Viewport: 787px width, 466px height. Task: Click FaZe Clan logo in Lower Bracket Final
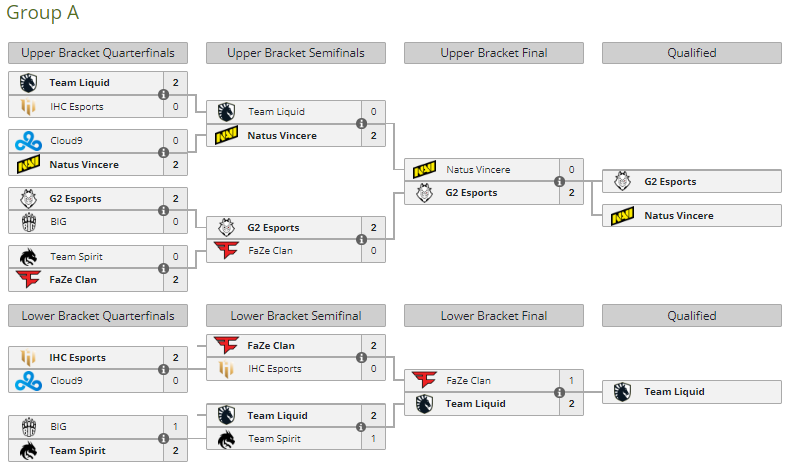click(424, 380)
